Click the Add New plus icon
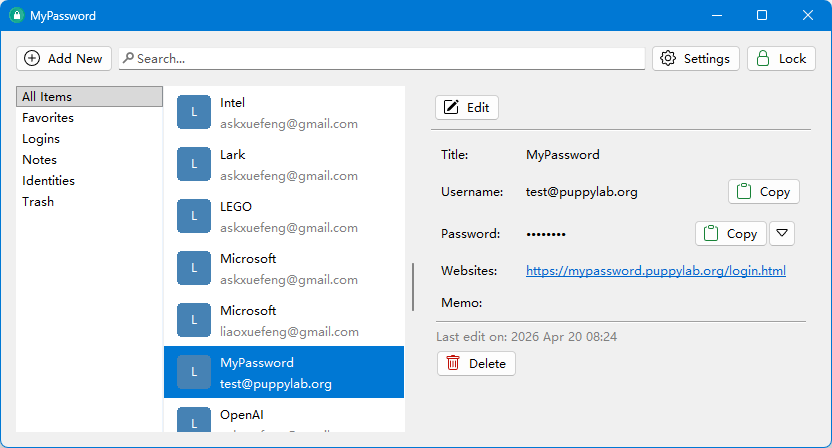Screen dimensions: 832x448 coord(33,59)
